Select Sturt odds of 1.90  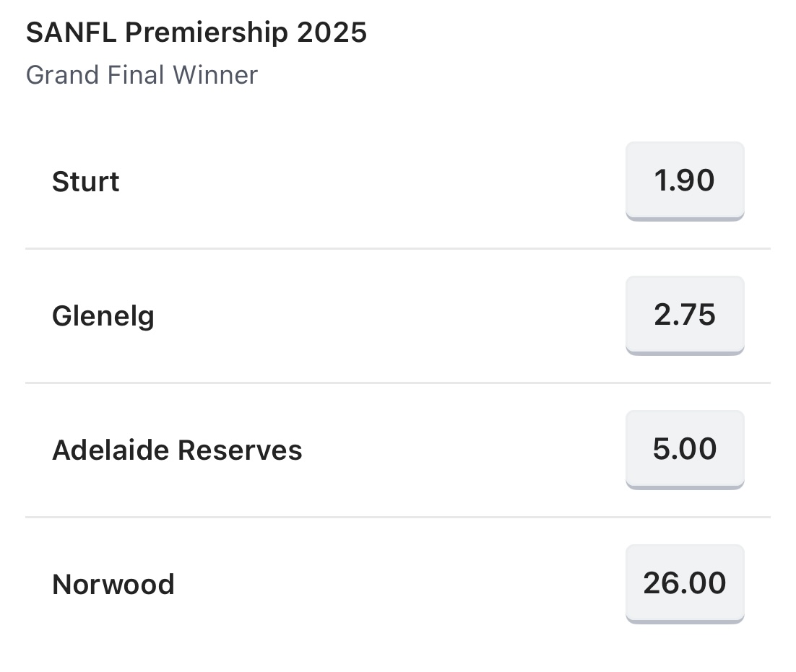(685, 181)
